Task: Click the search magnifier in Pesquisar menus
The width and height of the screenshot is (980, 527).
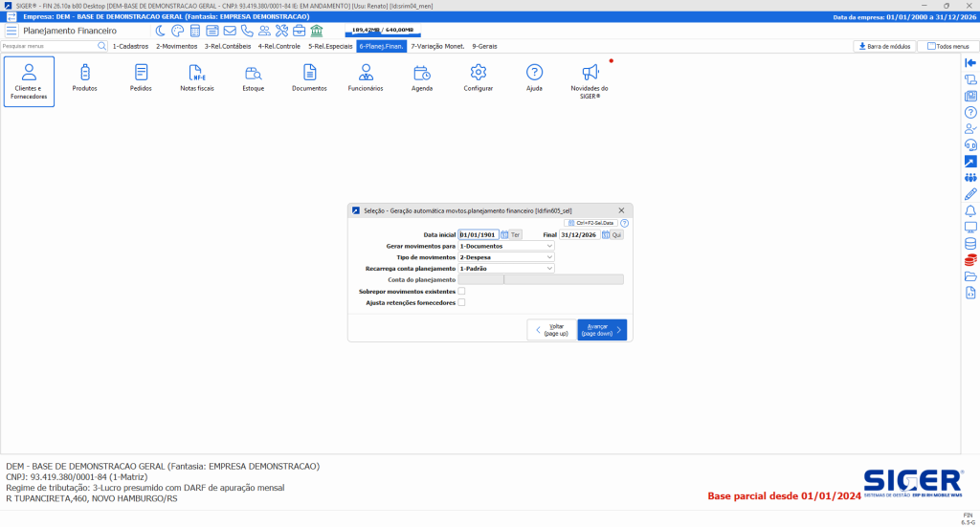Action: 101,46
